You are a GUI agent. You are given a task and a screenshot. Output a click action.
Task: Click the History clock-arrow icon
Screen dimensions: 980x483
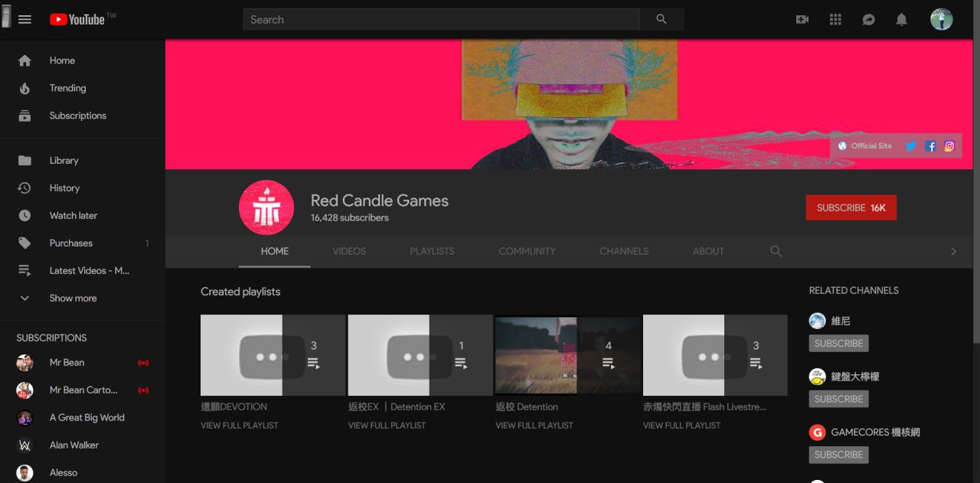click(24, 188)
